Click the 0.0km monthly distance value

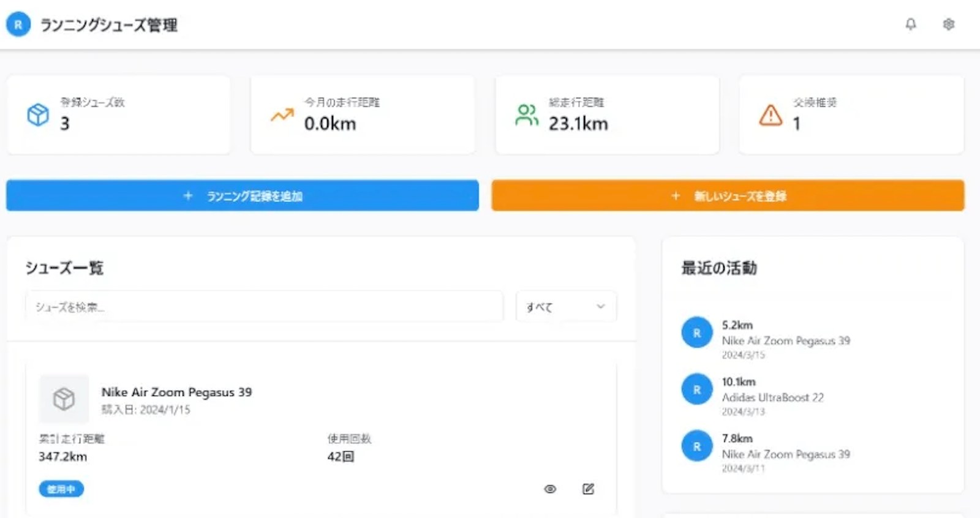(x=330, y=124)
